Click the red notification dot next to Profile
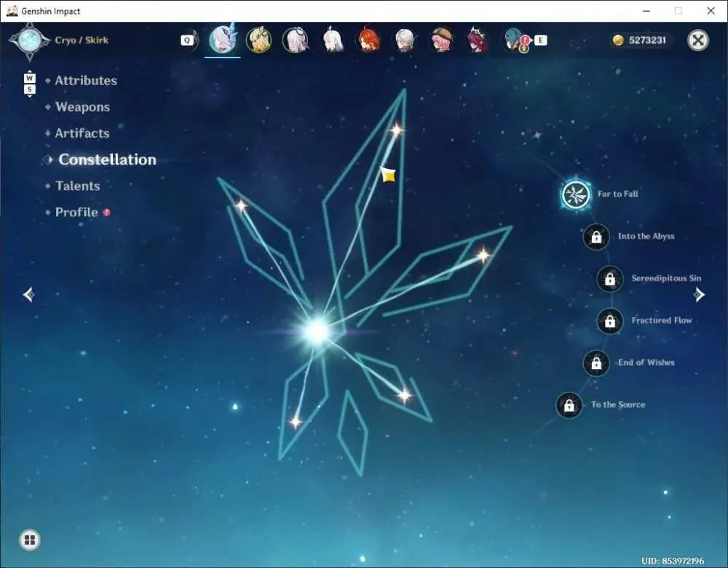This screenshot has height=568, width=728. [107, 212]
